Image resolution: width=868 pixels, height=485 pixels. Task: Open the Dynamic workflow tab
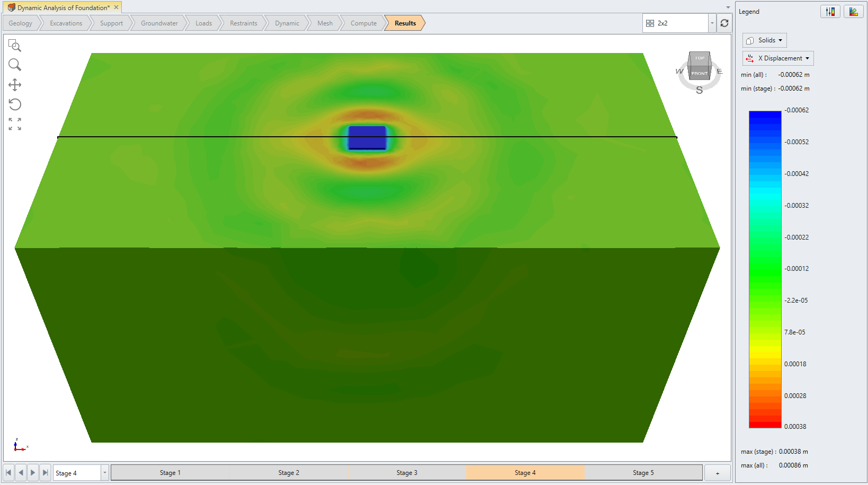(287, 23)
